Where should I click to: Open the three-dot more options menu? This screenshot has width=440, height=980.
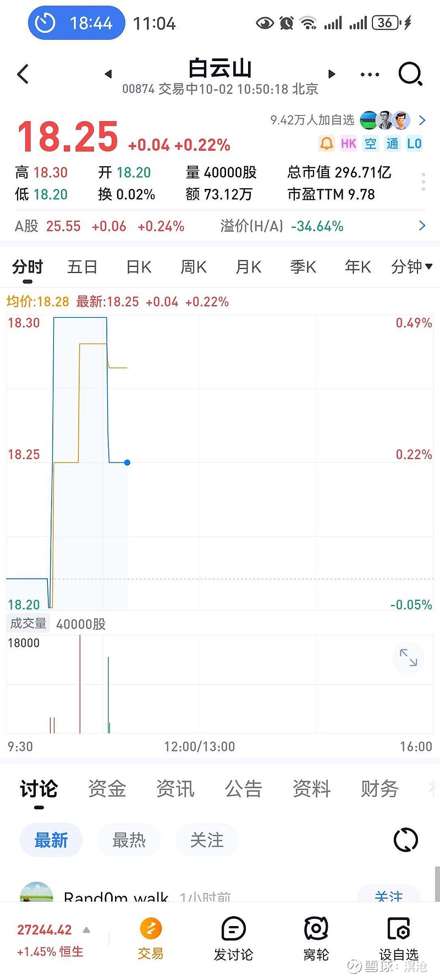pos(370,74)
